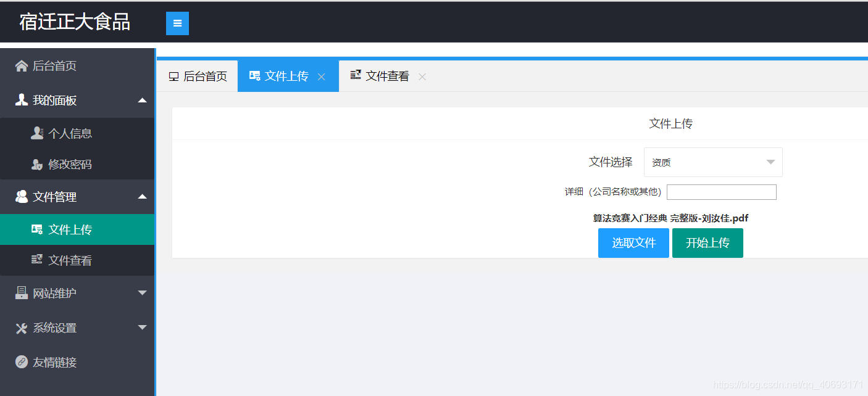The image size is (868, 396).
Task: Click the users icon beside 文件管理
Action: 22,197
